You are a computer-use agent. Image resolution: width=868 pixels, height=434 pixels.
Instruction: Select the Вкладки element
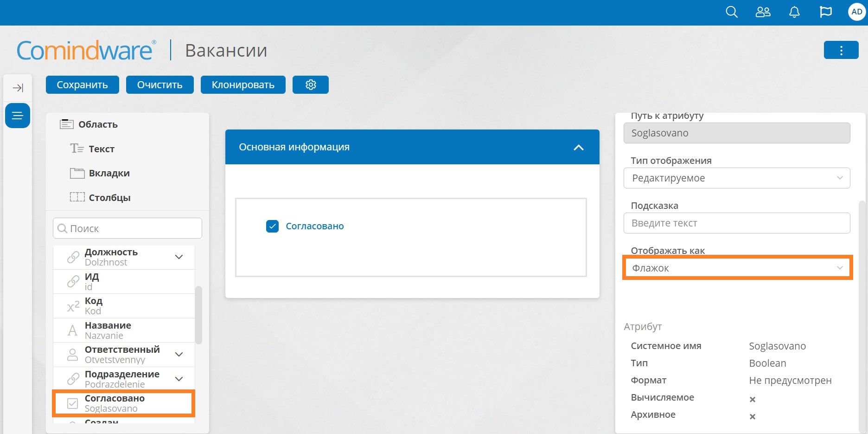coord(109,173)
